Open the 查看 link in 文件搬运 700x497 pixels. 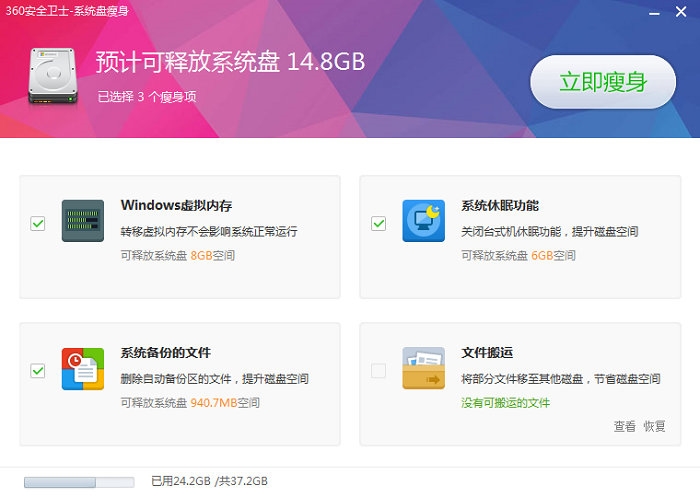pyautogui.click(x=624, y=426)
